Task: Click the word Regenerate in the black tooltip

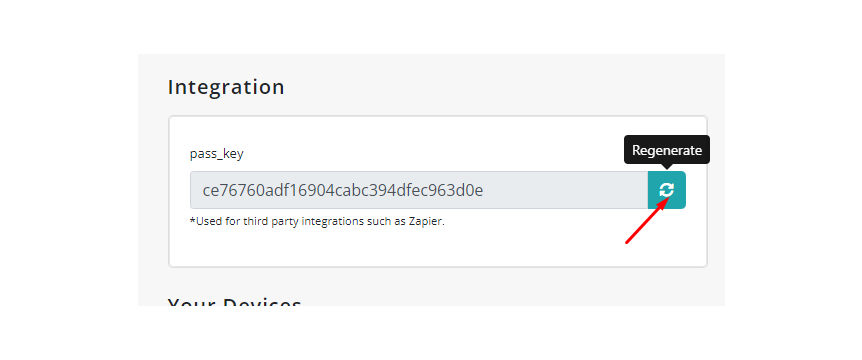Action: pos(667,150)
